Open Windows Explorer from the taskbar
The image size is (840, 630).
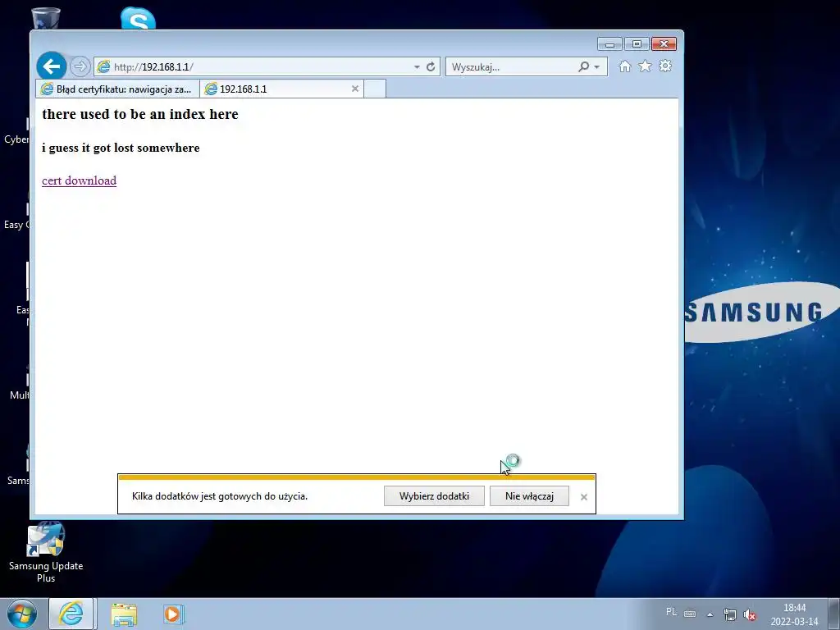[x=125, y=614]
